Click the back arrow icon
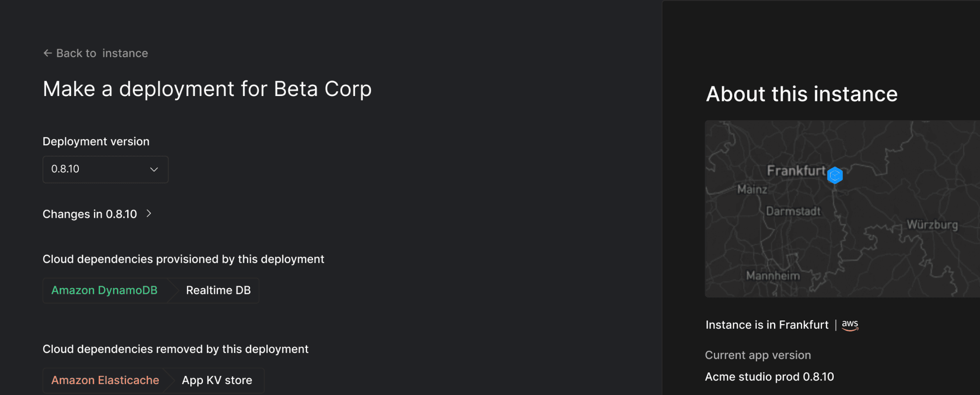 (x=48, y=53)
